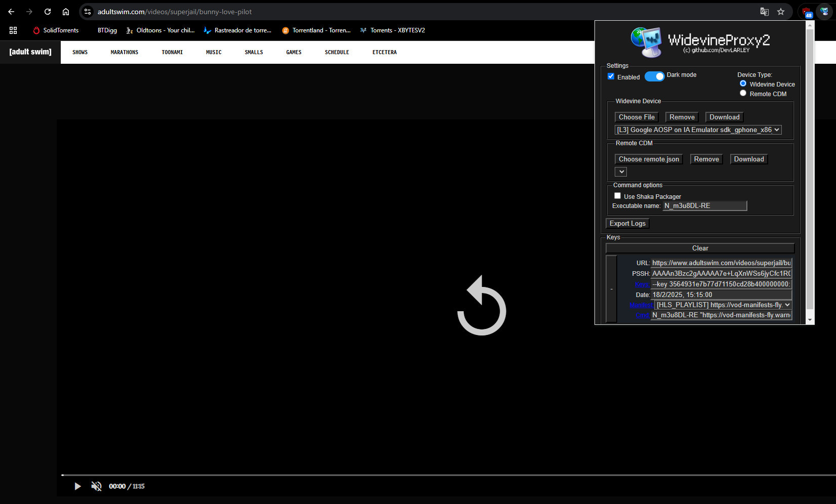This screenshot has width=836, height=504.
Task: Click the PSSH value field
Action: tap(721, 274)
